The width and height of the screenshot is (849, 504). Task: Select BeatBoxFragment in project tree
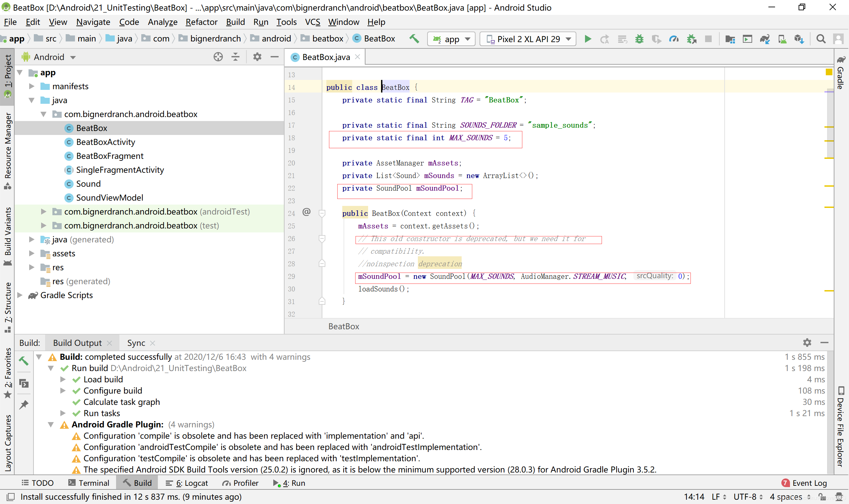pos(110,156)
